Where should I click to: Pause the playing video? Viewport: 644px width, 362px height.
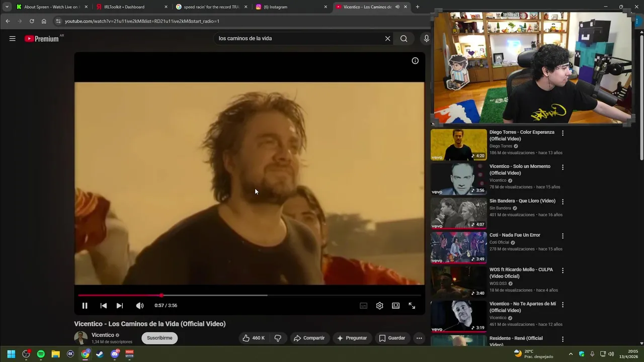(x=85, y=306)
